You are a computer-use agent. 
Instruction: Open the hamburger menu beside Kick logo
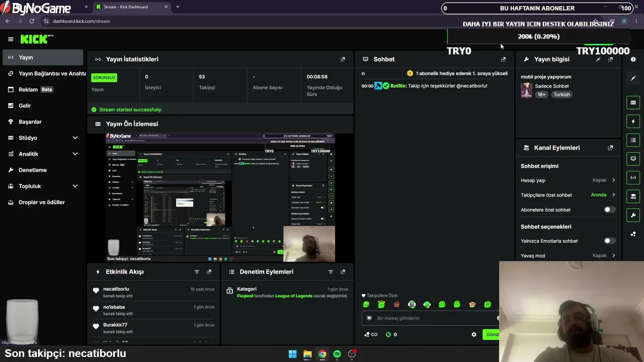click(11, 39)
